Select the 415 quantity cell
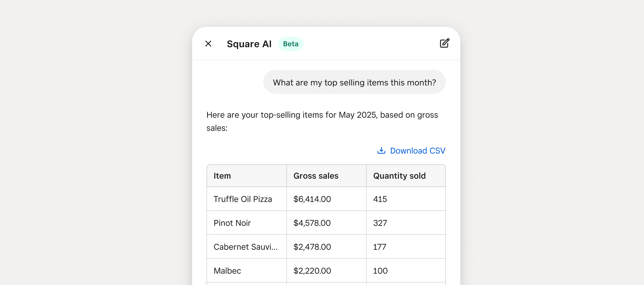Image resolution: width=644 pixels, height=285 pixels. 406,199
